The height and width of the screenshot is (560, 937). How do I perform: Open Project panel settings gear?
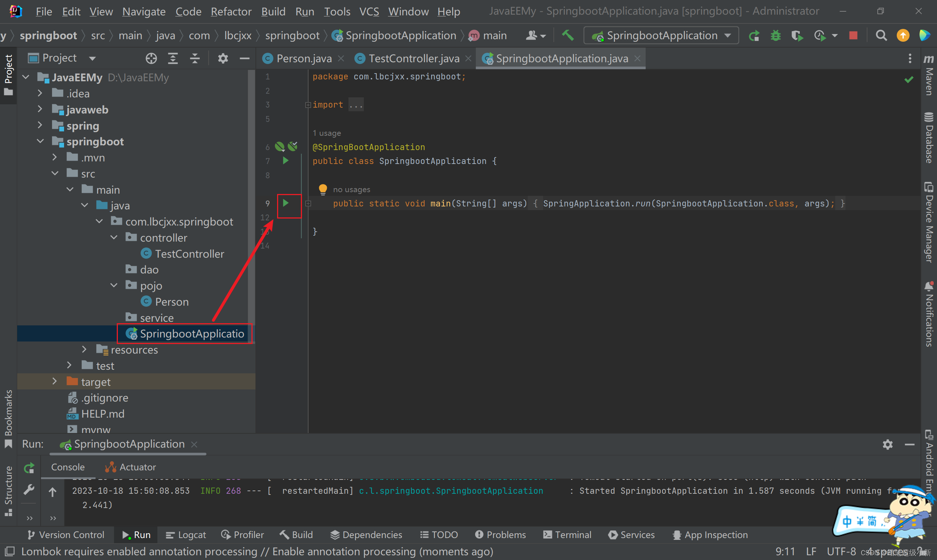point(223,58)
